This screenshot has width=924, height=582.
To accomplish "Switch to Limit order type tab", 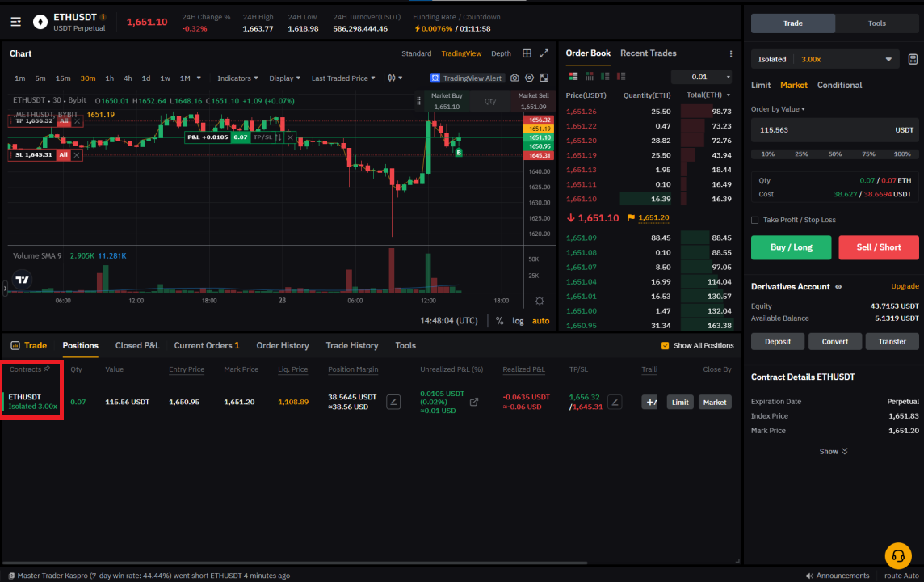I will click(760, 85).
